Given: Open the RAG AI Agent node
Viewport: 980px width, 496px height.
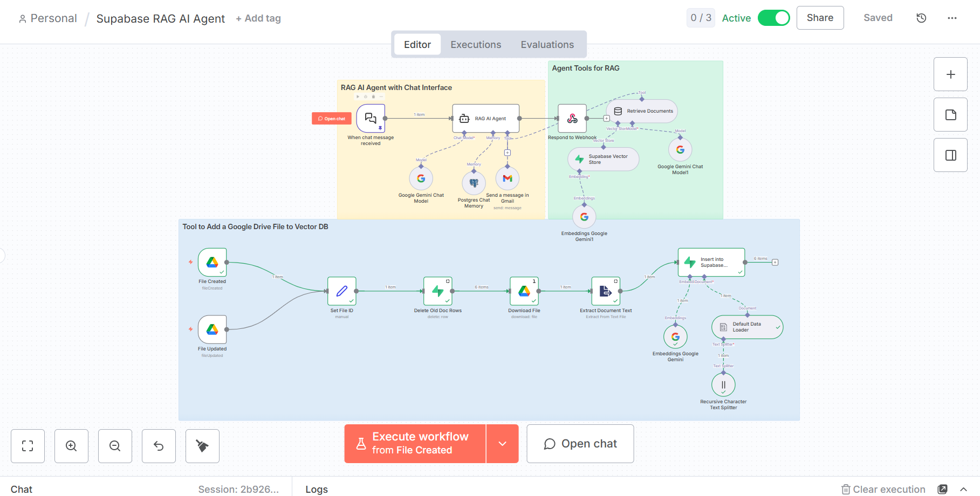Looking at the screenshot, I should pos(485,118).
